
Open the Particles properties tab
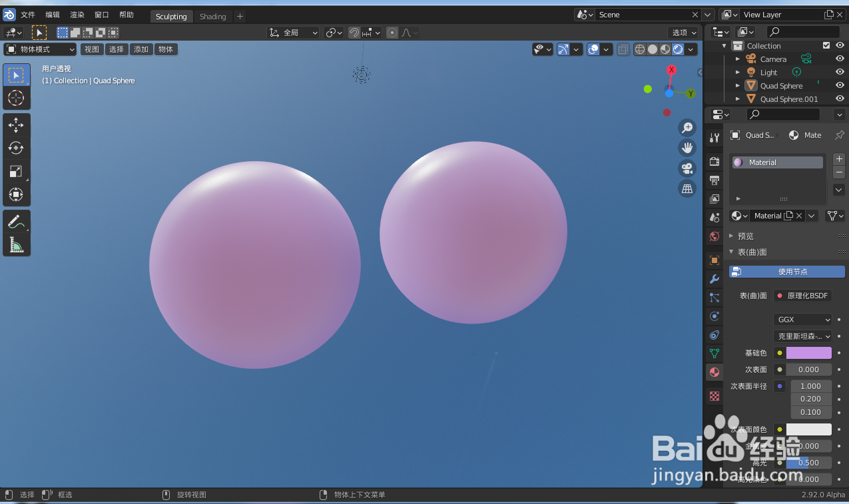tap(714, 298)
